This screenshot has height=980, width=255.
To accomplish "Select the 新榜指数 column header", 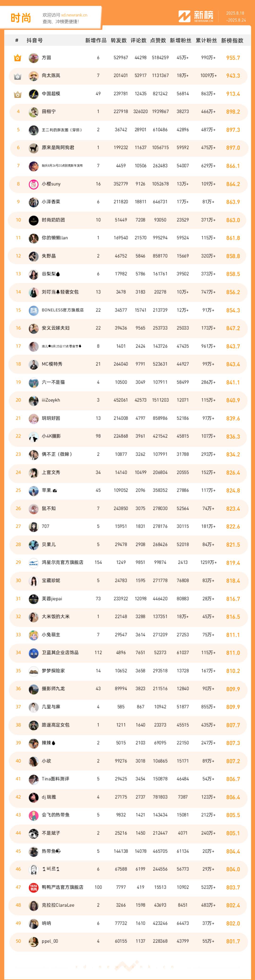I will [232, 40].
